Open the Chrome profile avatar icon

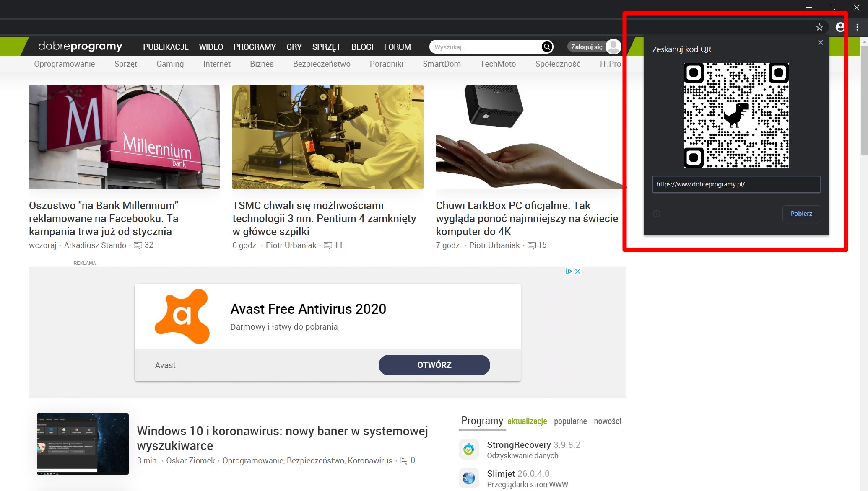click(x=840, y=27)
